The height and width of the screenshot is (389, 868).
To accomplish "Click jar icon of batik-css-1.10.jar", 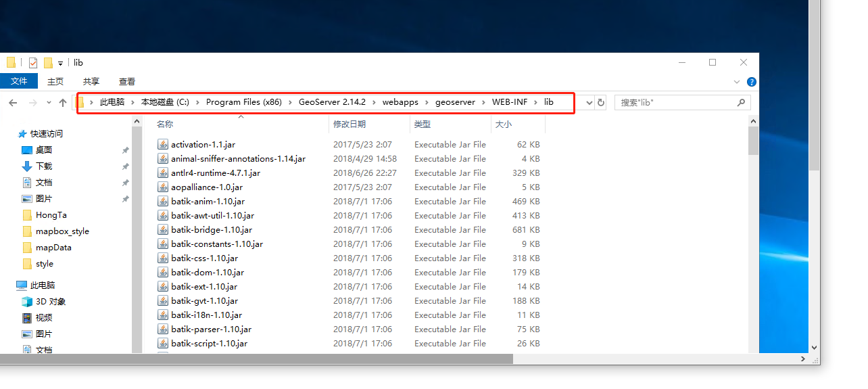I will tap(162, 258).
